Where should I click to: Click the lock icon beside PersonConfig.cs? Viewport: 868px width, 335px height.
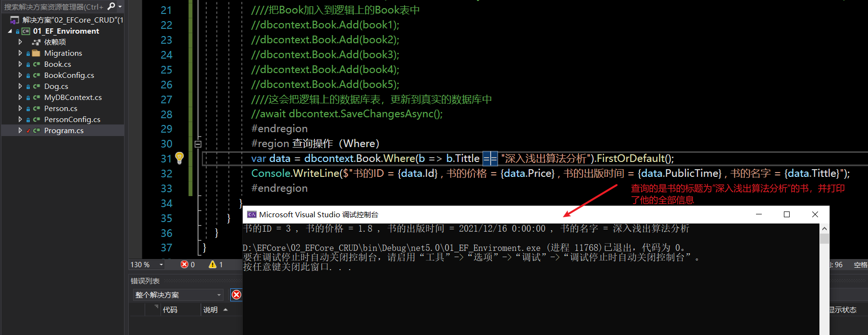[28, 120]
